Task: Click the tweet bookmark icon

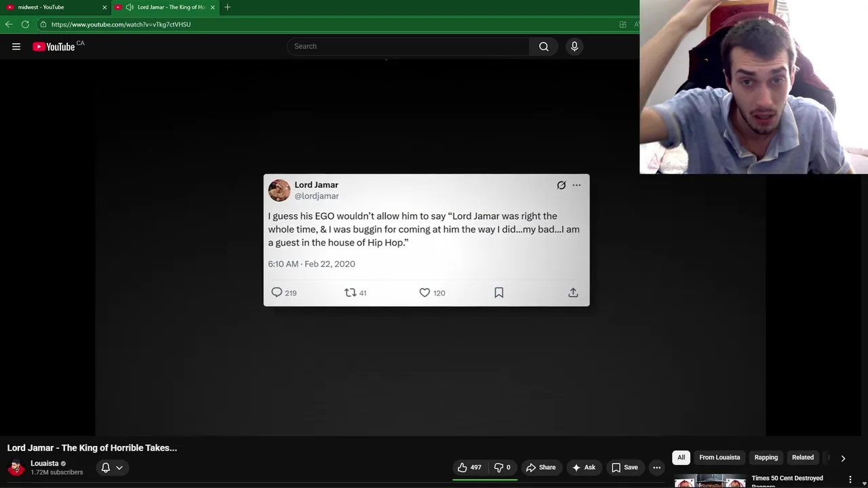Action: (x=498, y=292)
